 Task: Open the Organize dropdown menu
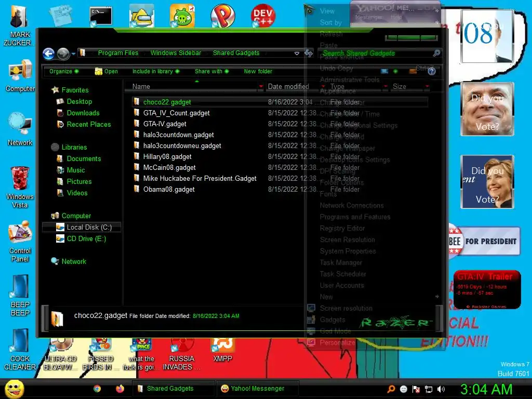64,71
